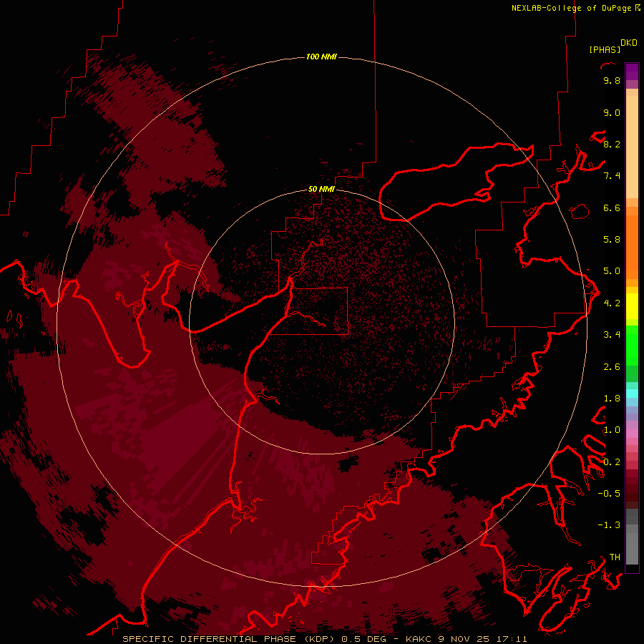Click the 50 NMI range ring label
Screen dimensions: 644x644
321,189
